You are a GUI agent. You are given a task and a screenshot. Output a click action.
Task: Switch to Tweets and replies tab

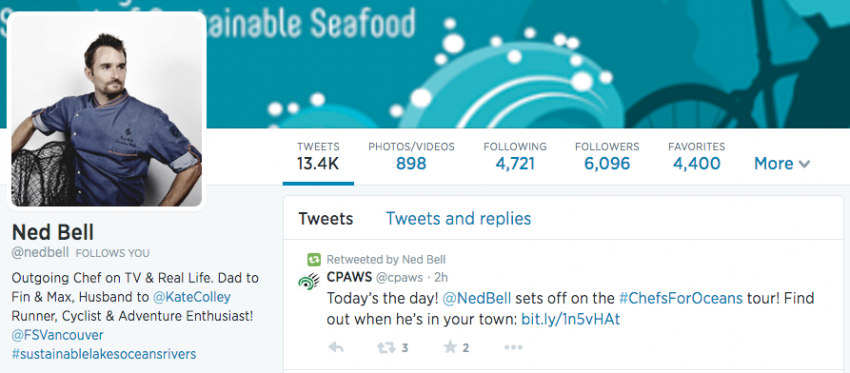click(458, 218)
